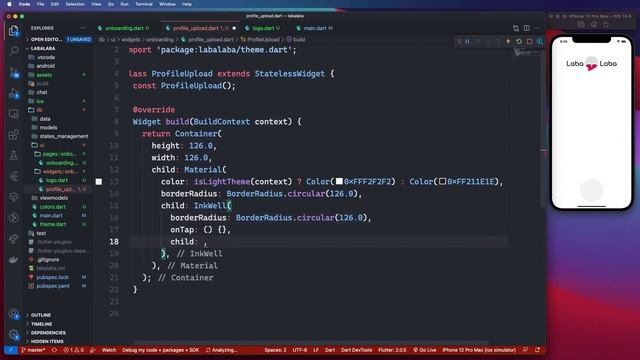This screenshot has height=360, width=640.
Task: Click the errors and warnings status indicator
Action: [x=74, y=350]
